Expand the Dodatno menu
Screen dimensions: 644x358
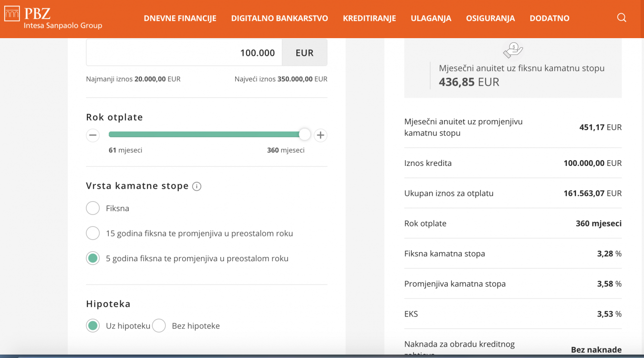pyautogui.click(x=550, y=19)
